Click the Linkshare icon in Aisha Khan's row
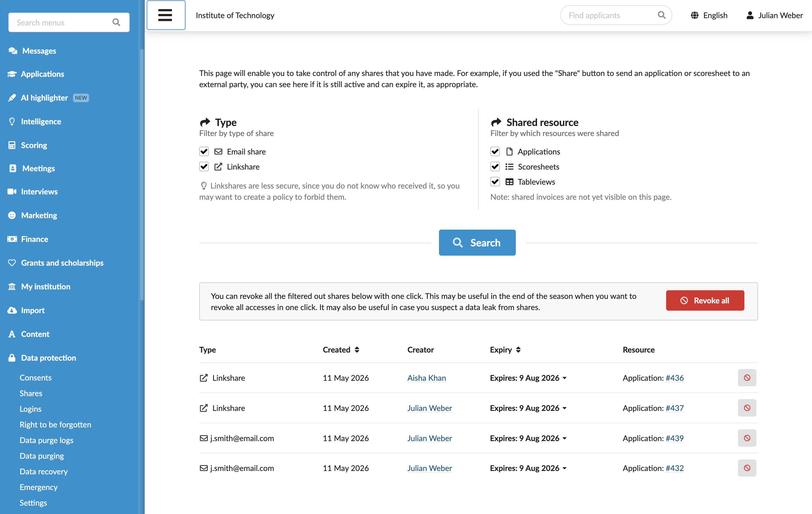 (204, 378)
